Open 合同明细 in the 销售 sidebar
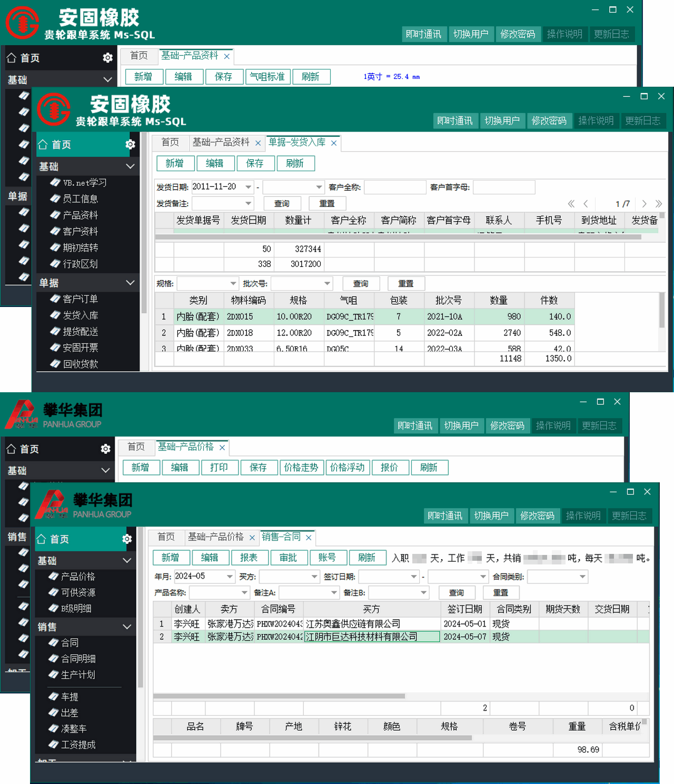The width and height of the screenshot is (674, 784). (x=78, y=658)
